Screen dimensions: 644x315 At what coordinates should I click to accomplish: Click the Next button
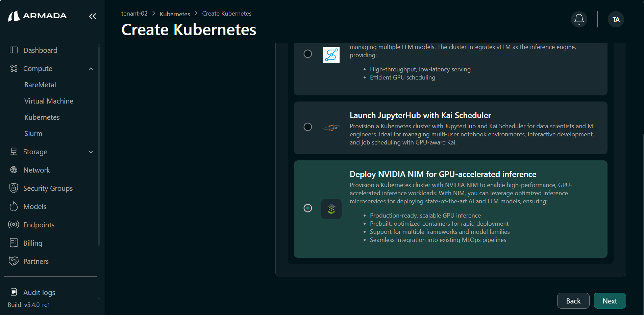[610, 301]
